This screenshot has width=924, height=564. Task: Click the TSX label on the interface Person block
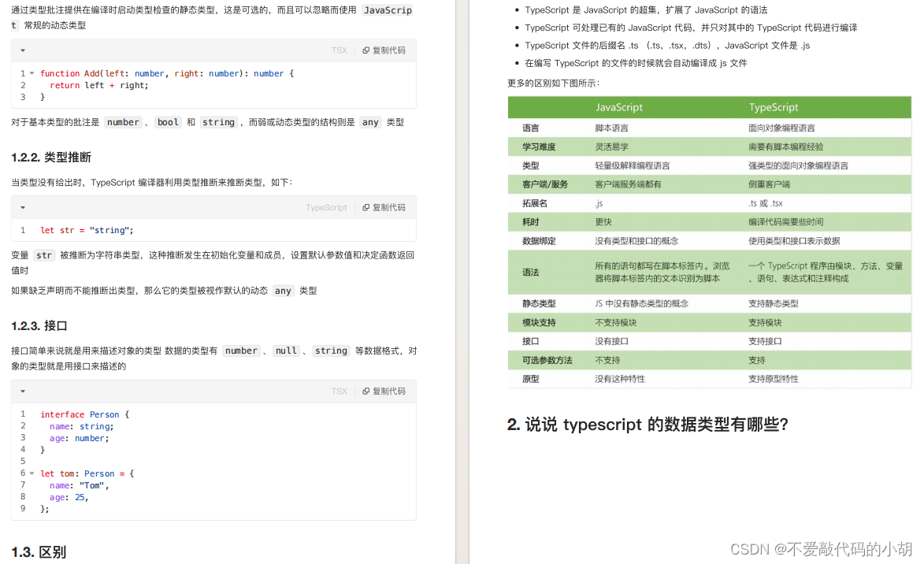click(x=340, y=391)
